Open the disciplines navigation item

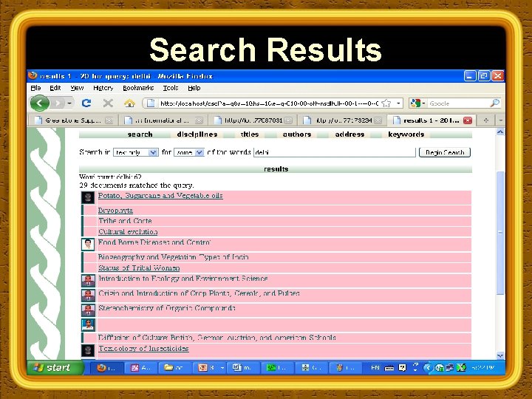197,134
